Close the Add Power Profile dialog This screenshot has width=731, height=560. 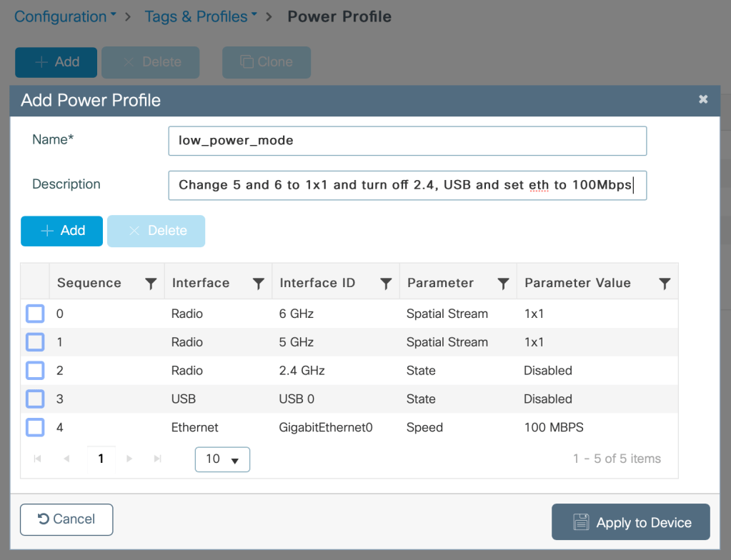click(703, 100)
